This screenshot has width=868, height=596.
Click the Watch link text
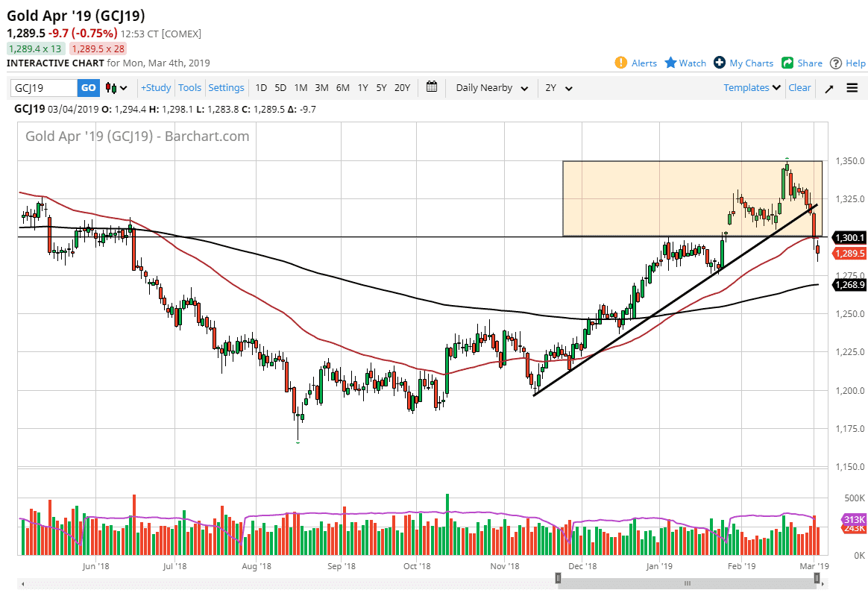tap(693, 63)
